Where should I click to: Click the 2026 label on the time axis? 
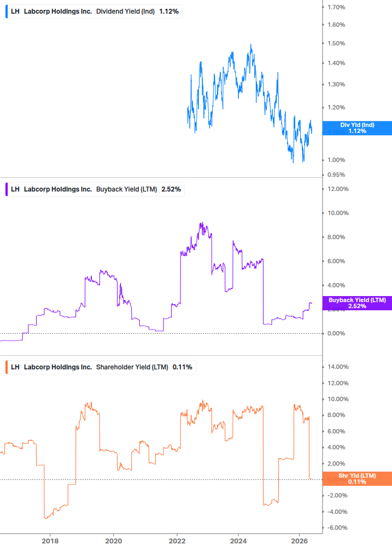300,541
